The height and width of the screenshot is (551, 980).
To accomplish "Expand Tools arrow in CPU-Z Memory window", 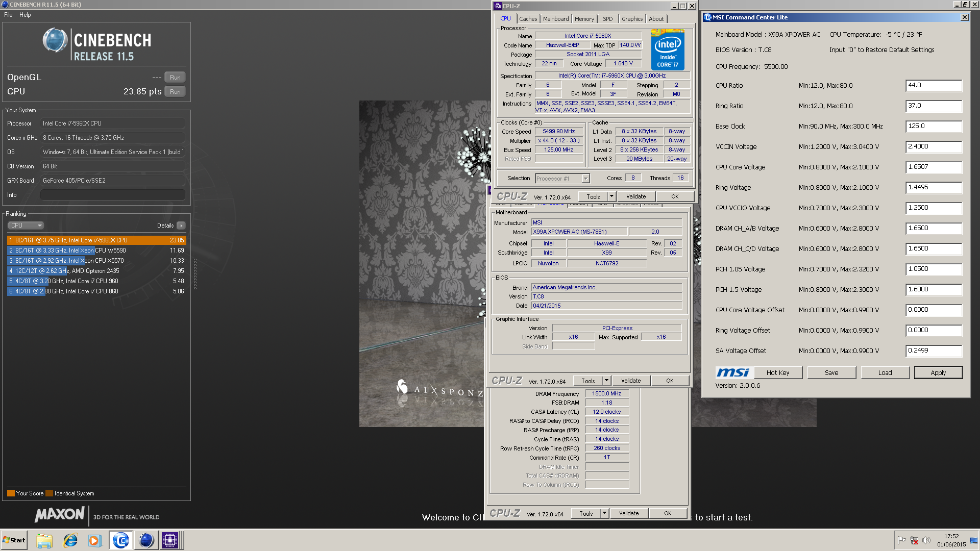I will tap(604, 513).
